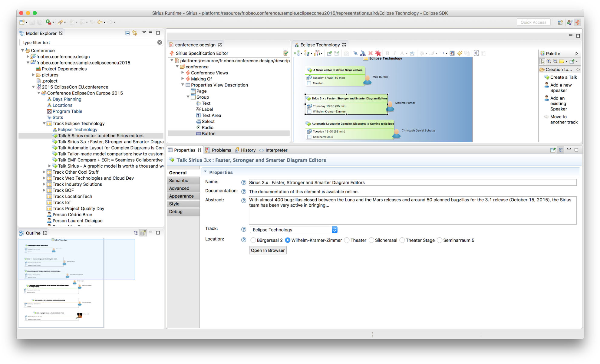Switch to the Problems tab
Image resolution: width=600 pixels, height=364 pixels.
click(x=218, y=150)
